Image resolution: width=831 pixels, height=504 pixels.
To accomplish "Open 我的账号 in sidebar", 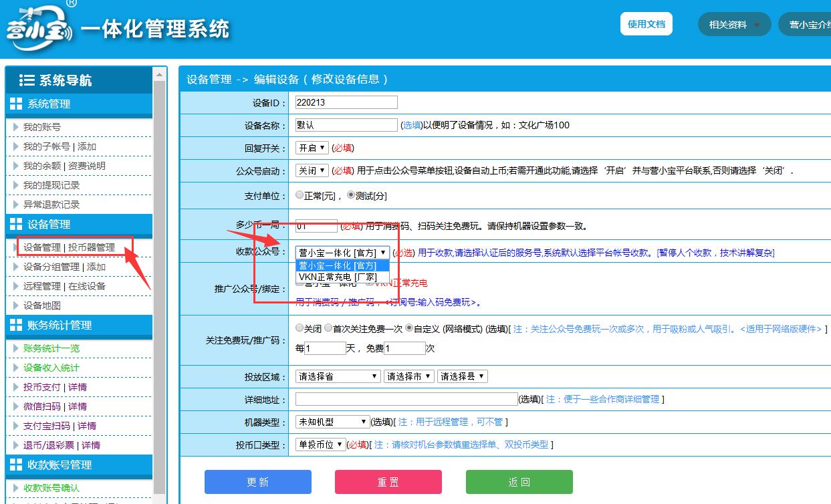I will coord(42,127).
